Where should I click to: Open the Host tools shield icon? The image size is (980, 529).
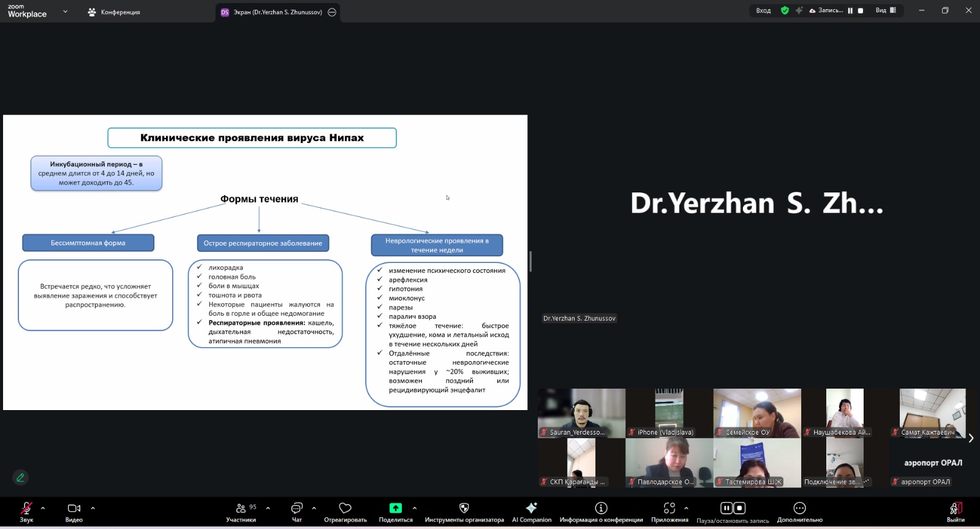(x=464, y=508)
